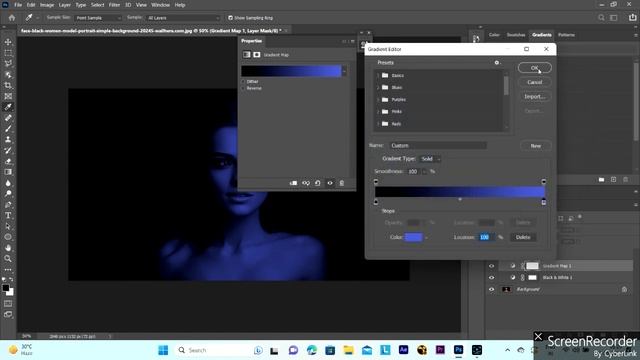Click view previous state icon in Properties
This screenshot has height=360, width=640.
306,183
